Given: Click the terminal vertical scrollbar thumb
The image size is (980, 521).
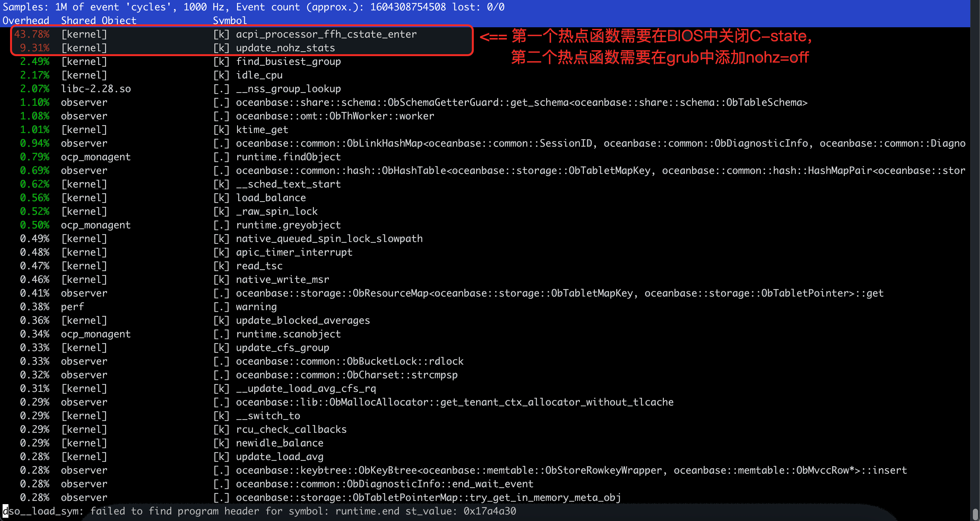Looking at the screenshot, I should coord(975,514).
